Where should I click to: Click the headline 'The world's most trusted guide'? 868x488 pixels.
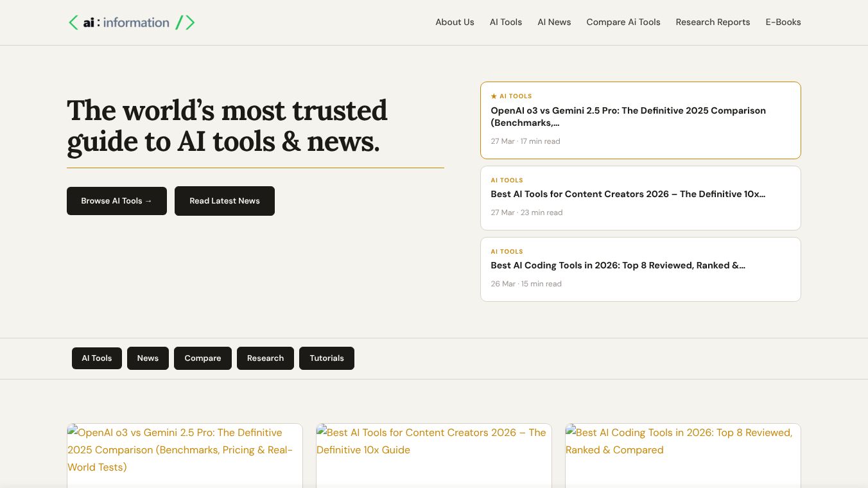tap(227, 126)
